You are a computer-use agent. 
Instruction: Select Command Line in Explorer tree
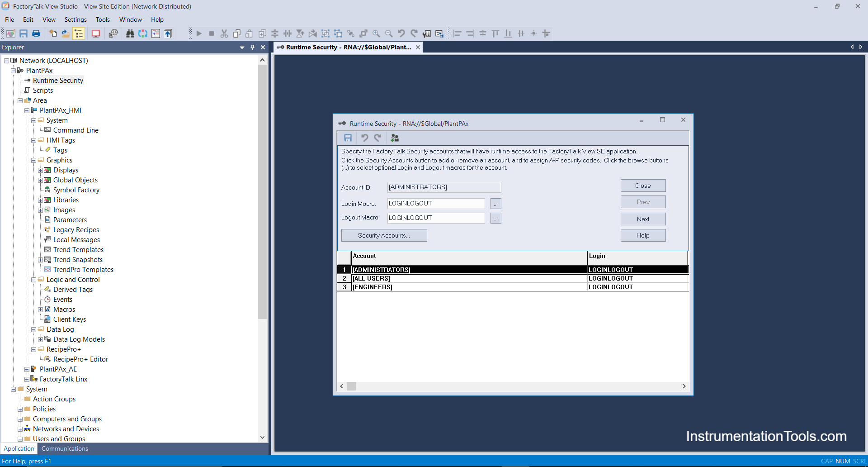point(75,130)
